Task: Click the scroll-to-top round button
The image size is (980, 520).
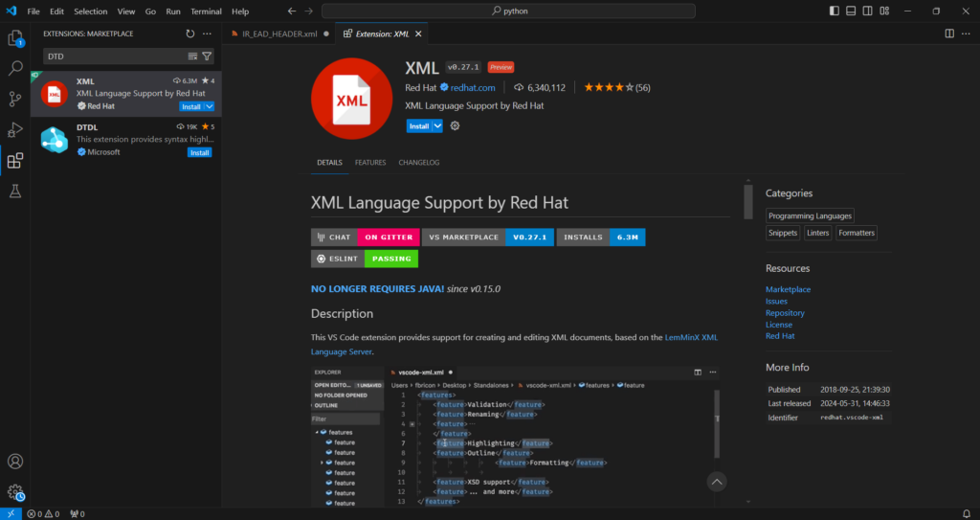Action: pos(717,482)
